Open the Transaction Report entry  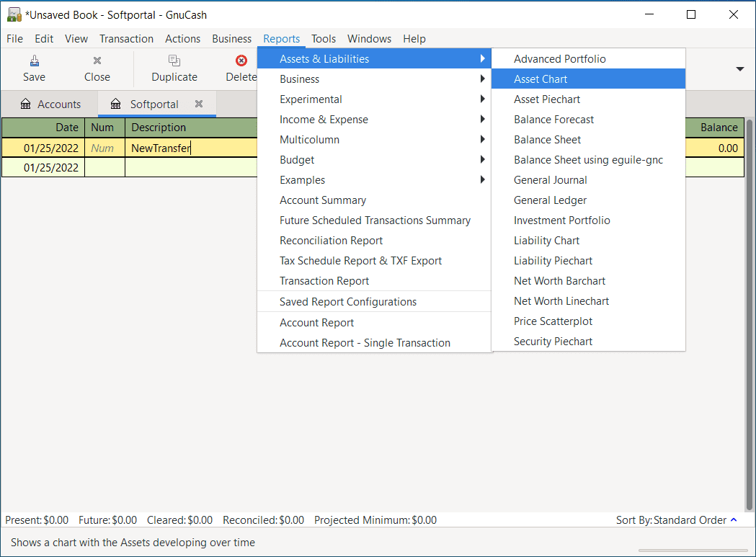(324, 281)
